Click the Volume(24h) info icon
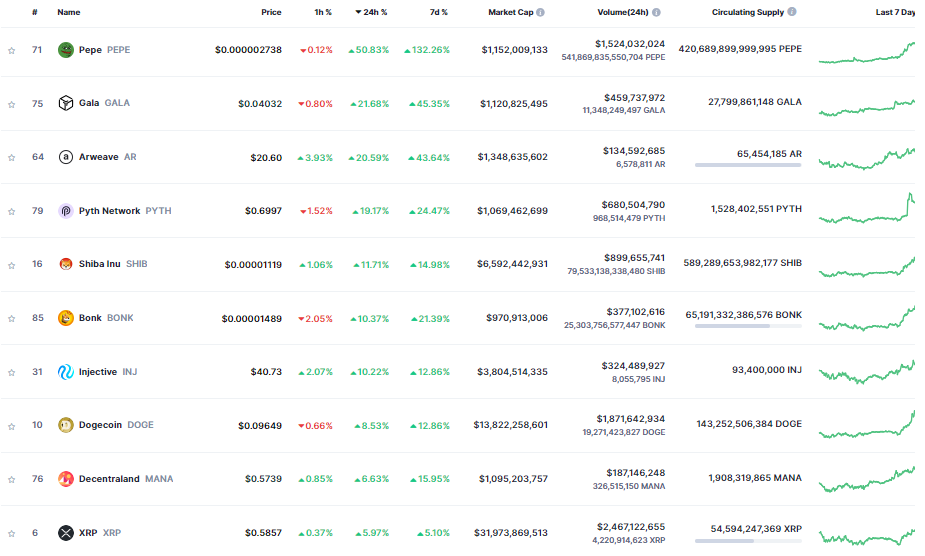Image resolution: width=925 pixels, height=556 pixels. pos(656,12)
